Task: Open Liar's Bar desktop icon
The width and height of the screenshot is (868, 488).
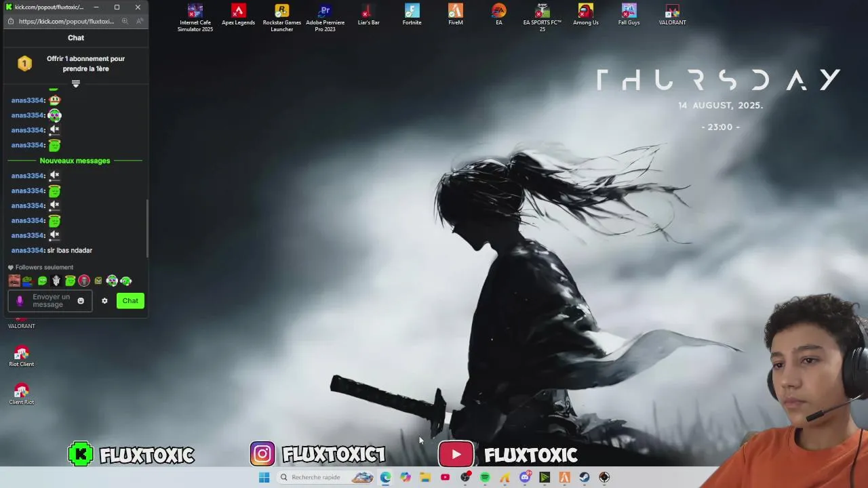Action: pos(368,15)
